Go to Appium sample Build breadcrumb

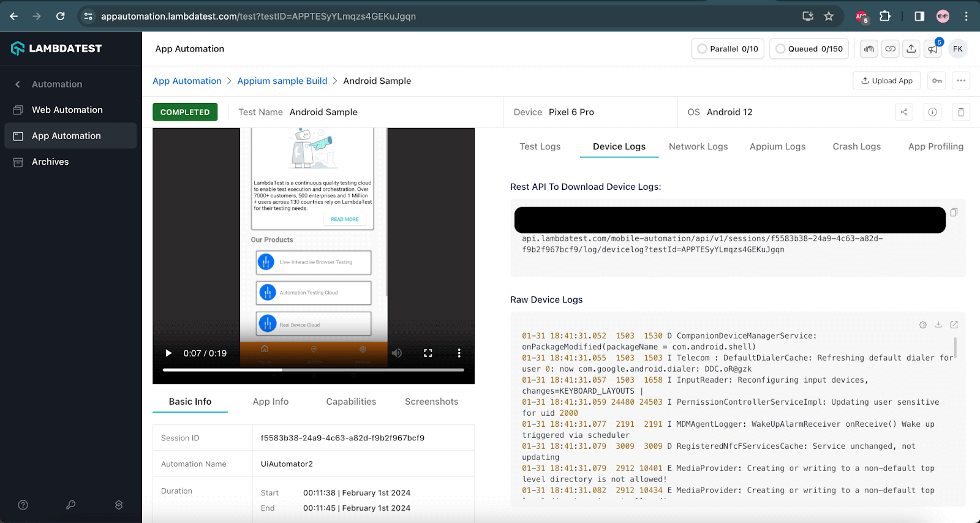coord(282,81)
